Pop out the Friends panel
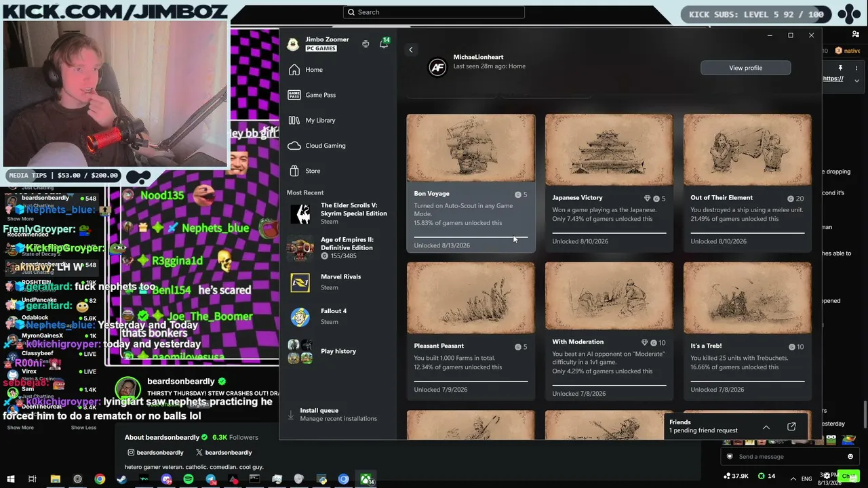The height and width of the screenshot is (488, 868). tap(791, 427)
